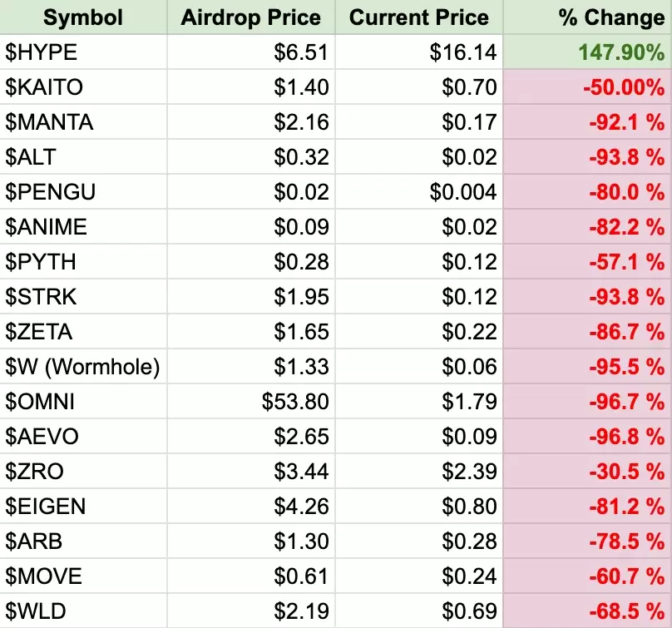Image resolution: width=672 pixels, height=628 pixels.
Task: Select the $STRK airdrop price $1.95
Action: 250,297
